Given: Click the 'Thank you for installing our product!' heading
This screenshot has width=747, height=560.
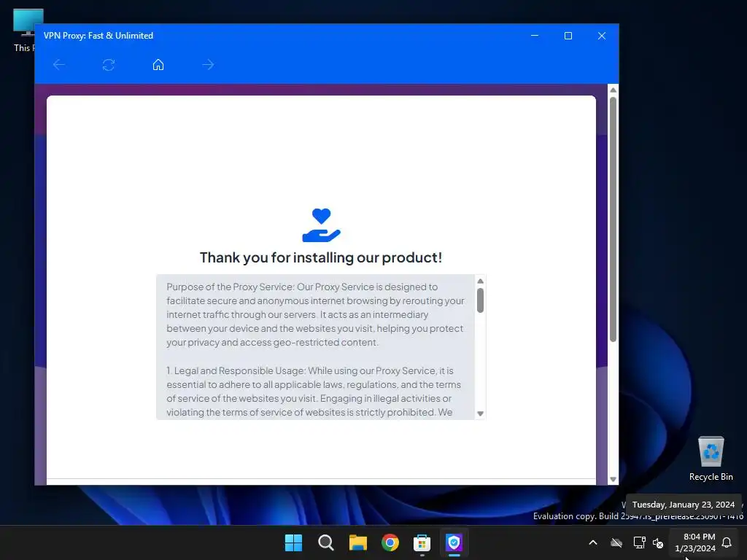Looking at the screenshot, I should [321, 257].
